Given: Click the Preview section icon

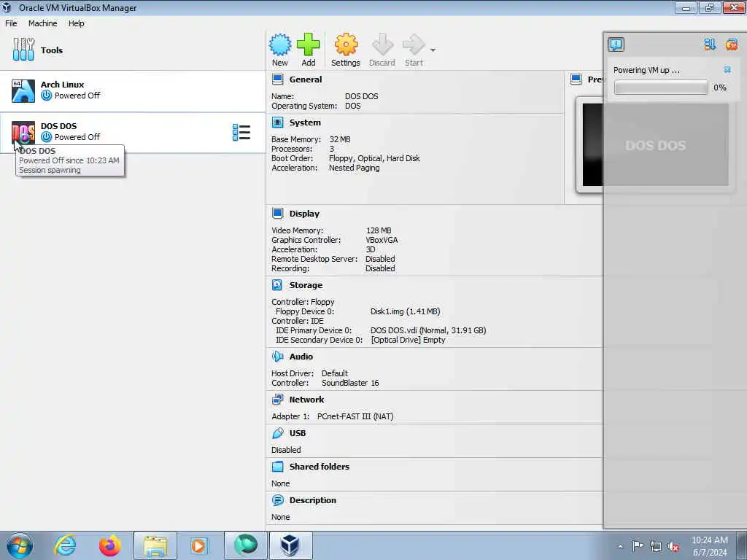Looking at the screenshot, I should coord(576,79).
